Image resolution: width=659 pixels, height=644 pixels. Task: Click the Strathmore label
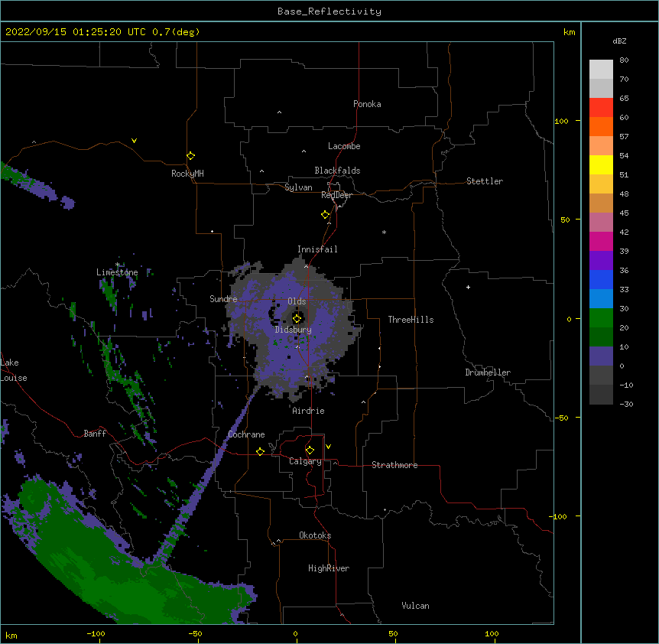(x=394, y=465)
